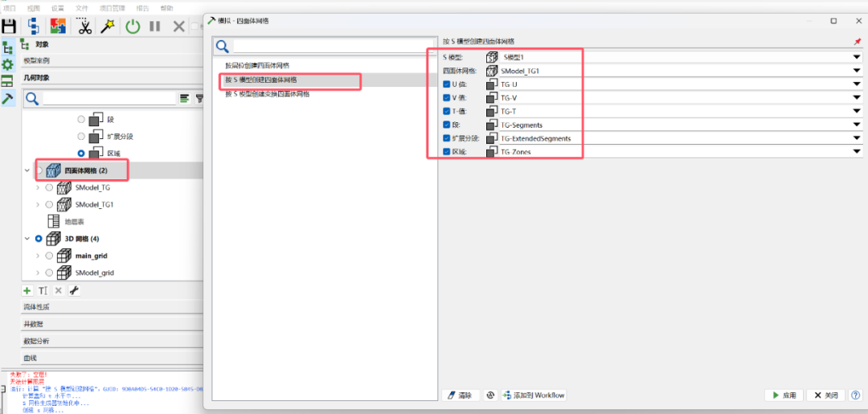This screenshot has height=414, width=868.
Task: Click the magnifier icon in dialog search
Action: coord(223,47)
